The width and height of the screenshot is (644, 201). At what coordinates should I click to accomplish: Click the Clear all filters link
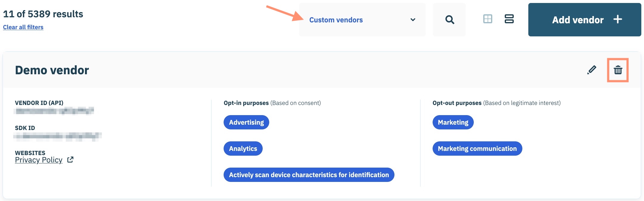click(x=23, y=27)
